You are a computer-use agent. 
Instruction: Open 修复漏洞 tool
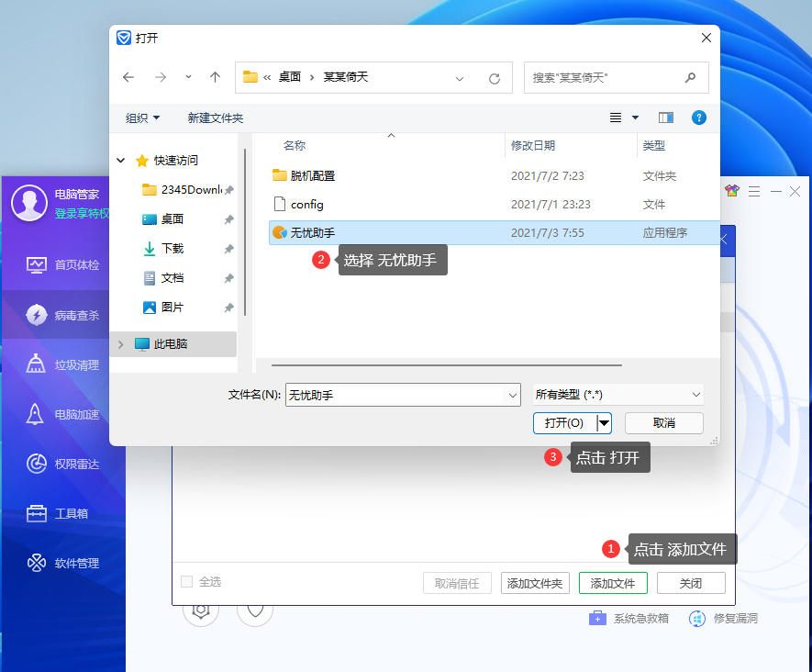pos(723,619)
